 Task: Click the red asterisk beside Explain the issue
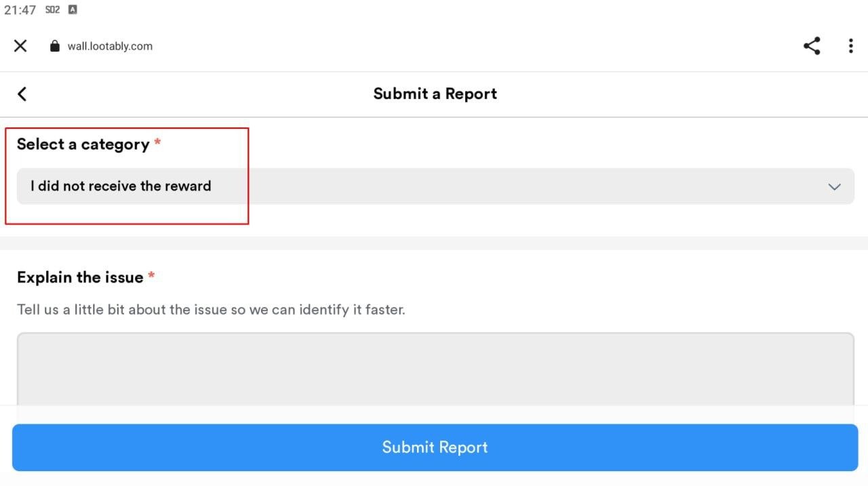pyautogui.click(x=151, y=275)
